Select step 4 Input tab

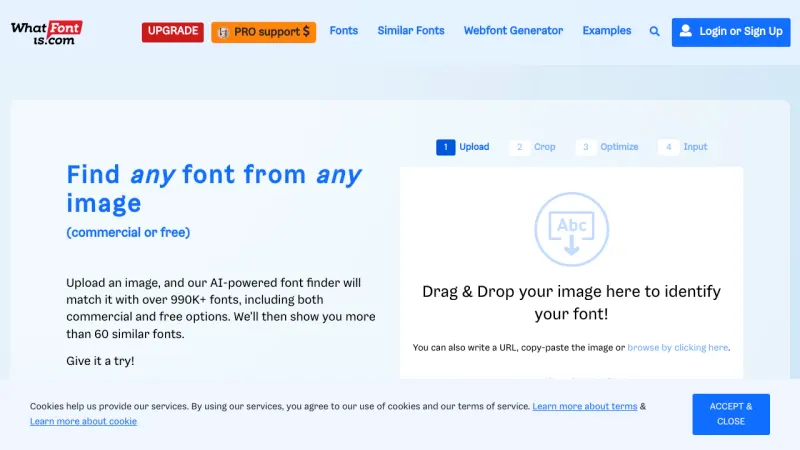683,147
